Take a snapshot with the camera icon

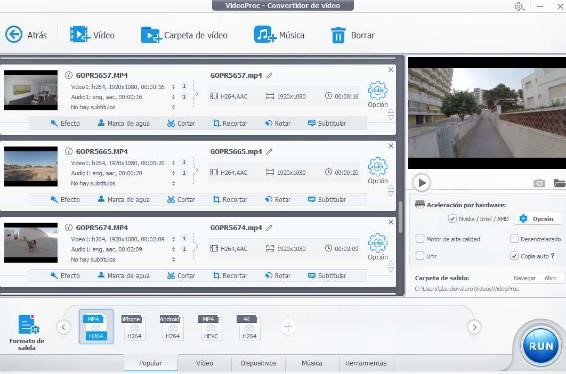[x=539, y=183]
